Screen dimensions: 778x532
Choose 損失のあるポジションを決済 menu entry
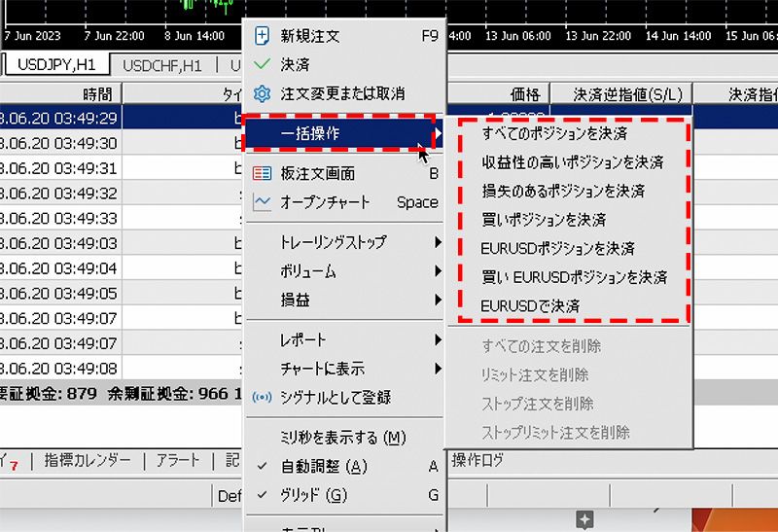(x=563, y=191)
